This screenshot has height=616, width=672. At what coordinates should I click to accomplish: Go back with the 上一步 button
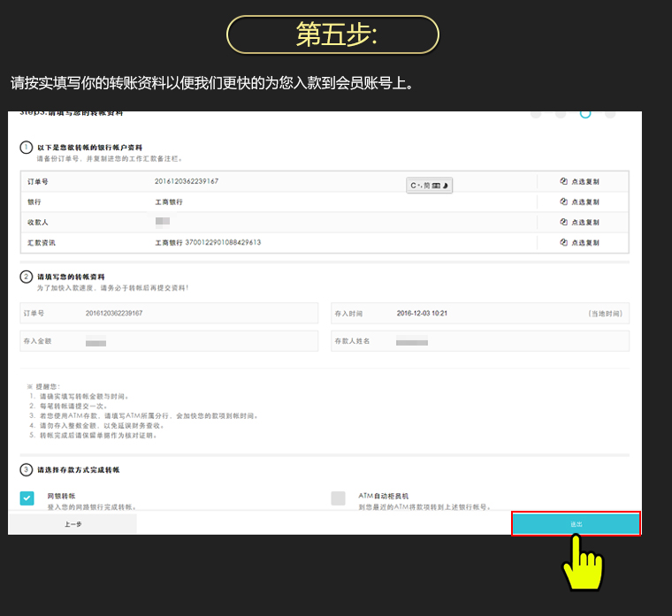tap(73, 524)
